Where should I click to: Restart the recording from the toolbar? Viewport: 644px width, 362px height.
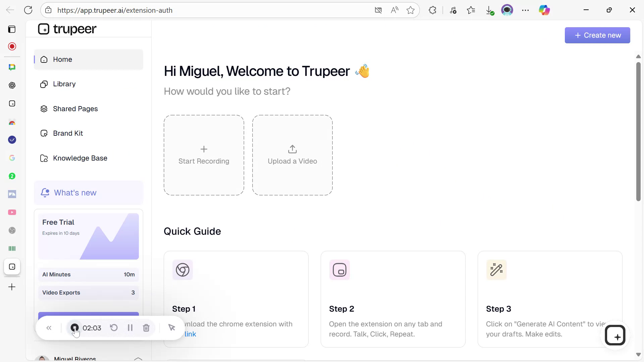click(x=114, y=328)
